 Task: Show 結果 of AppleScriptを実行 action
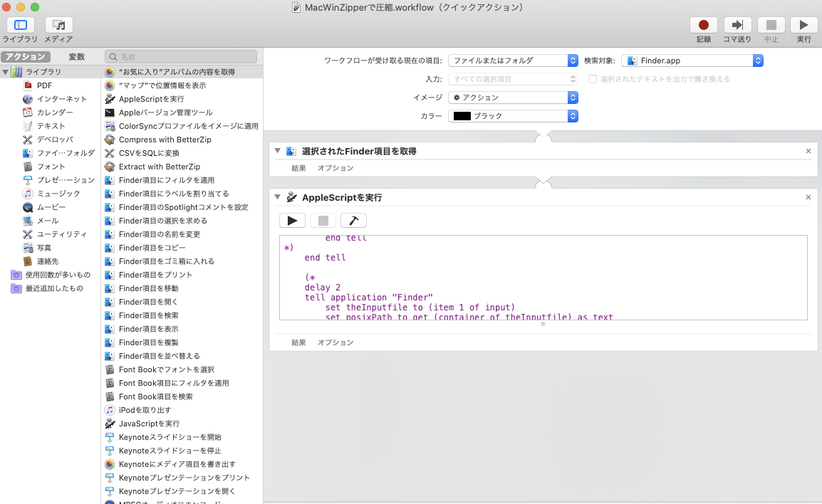(x=299, y=342)
